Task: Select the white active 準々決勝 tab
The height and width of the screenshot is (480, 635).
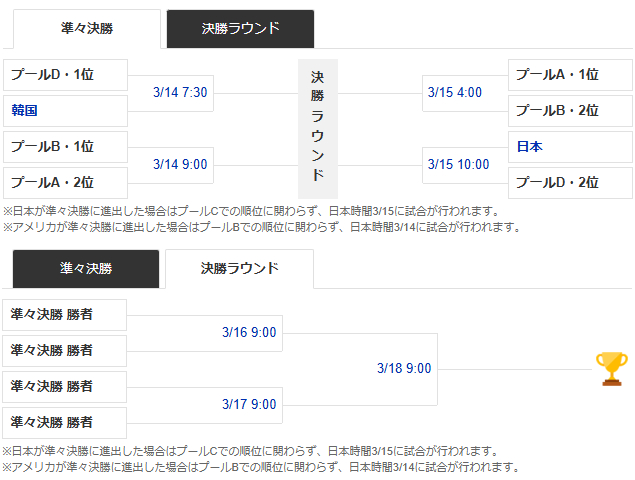Action: [x=86, y=29]
